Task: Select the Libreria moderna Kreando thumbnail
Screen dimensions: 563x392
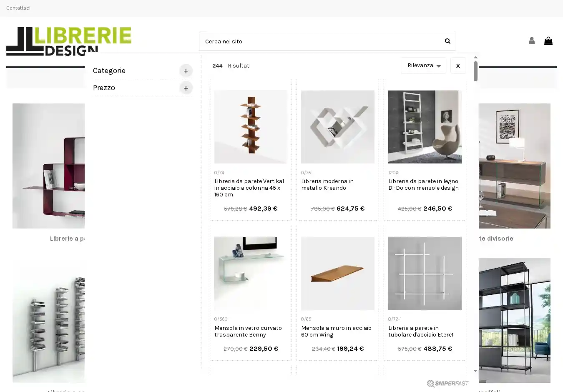Action: click(337, 127)
